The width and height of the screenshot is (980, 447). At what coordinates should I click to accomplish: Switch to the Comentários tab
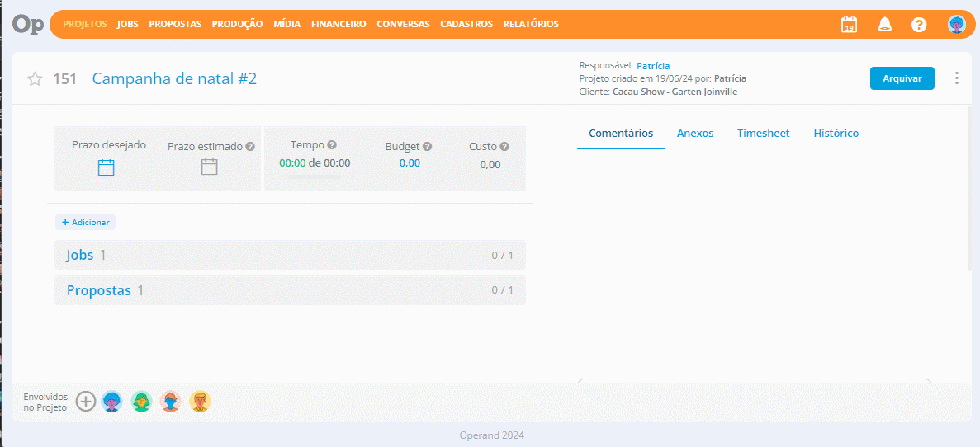(x=621, y=133)
